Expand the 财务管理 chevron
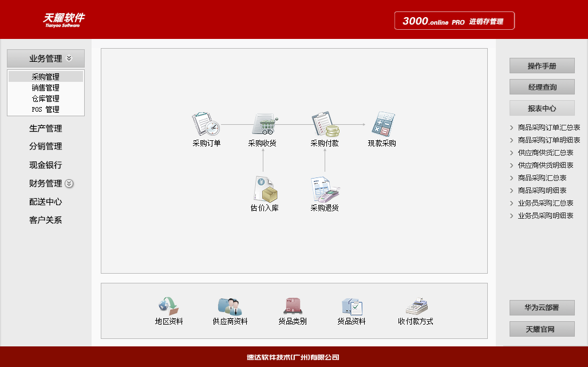This screenshot has width=588, height=367. coord(69,183)
